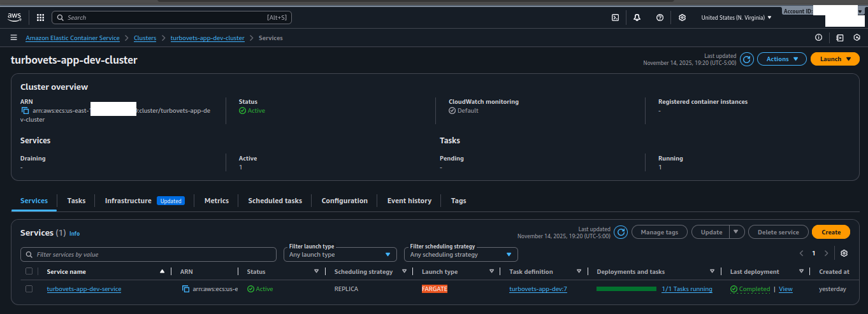Check the turbovets-app-dev-service row checkbox

pyautogui.click(x=29, y=289)
